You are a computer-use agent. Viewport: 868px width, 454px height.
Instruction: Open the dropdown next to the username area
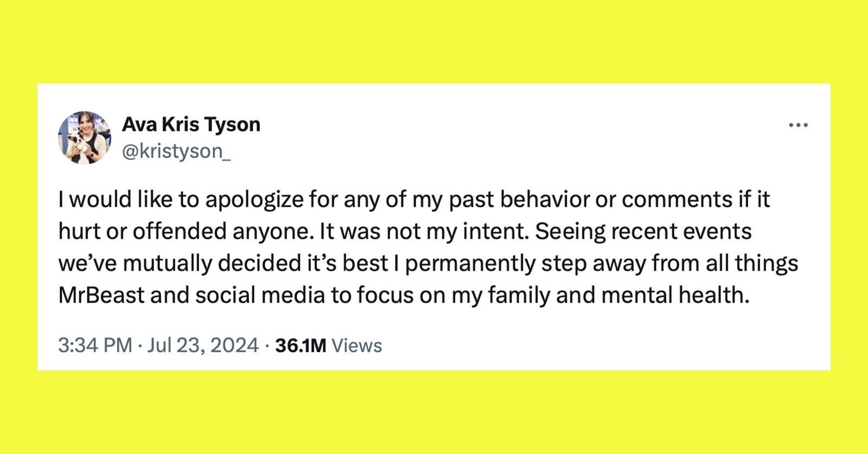click(800, 124)
